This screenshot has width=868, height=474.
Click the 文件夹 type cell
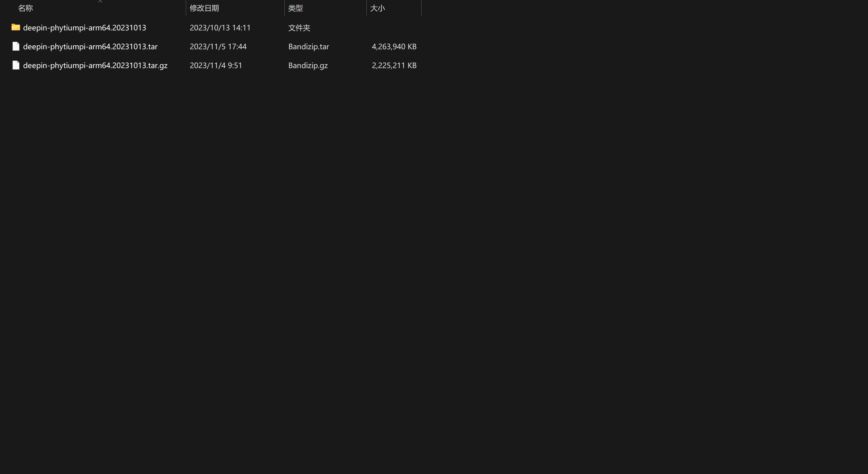coord(299,28)
